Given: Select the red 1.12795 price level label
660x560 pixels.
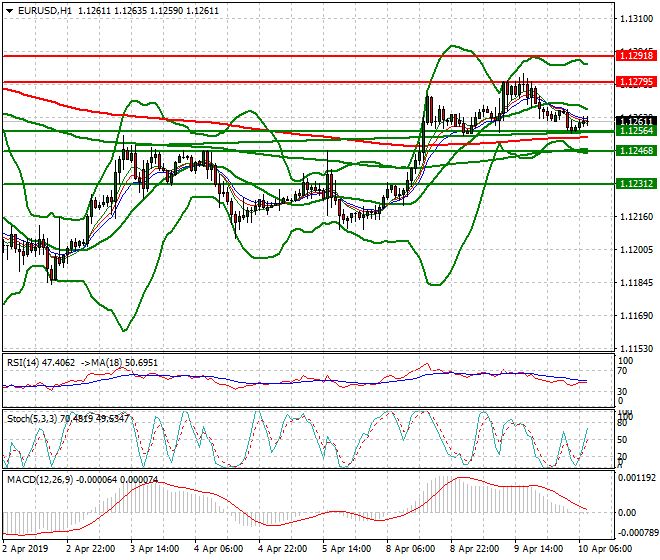Looking at the screenshot, I should [636, 82].
